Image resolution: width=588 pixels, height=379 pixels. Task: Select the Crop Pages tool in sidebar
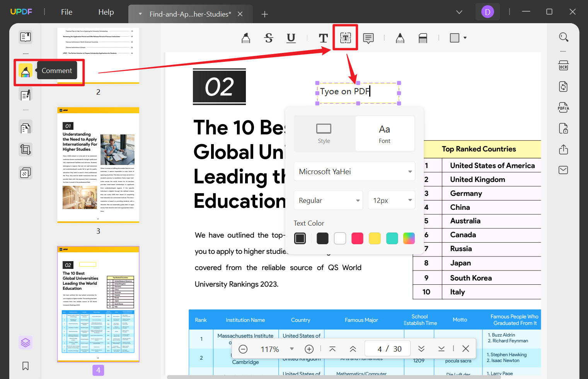pyautogui.click(x=26, y=150)
